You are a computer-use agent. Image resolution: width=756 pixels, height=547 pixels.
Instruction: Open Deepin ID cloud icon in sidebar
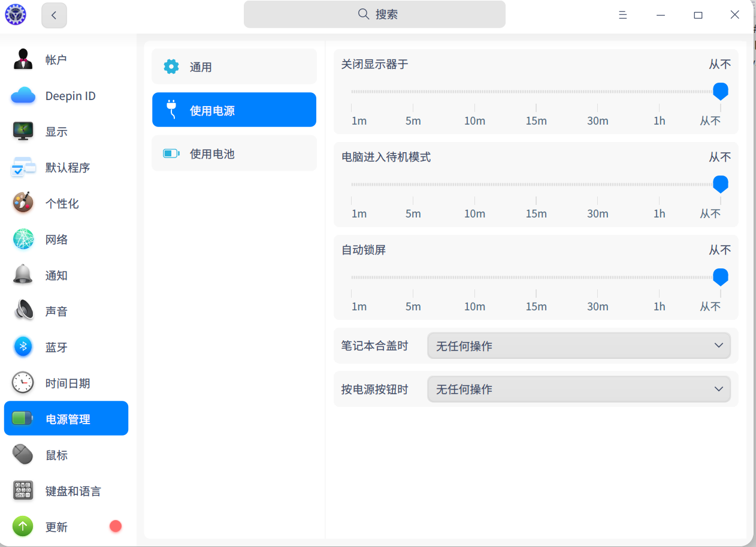coord(23,96)
